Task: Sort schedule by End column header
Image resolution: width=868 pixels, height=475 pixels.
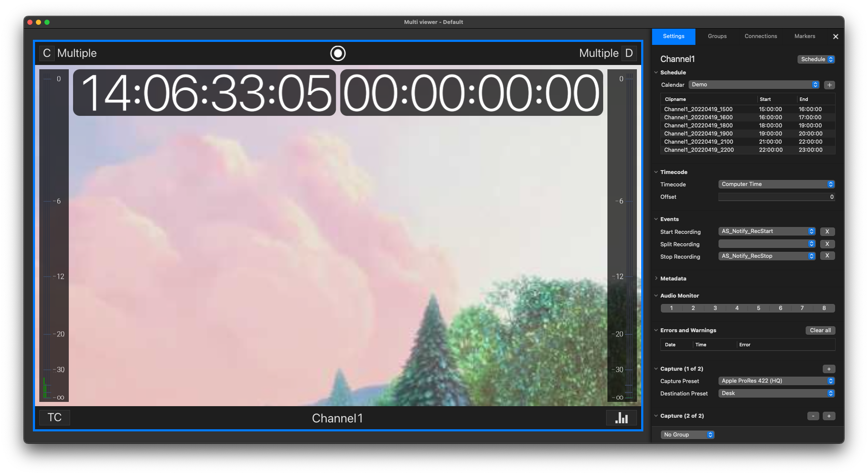Action: coord(816,99)
